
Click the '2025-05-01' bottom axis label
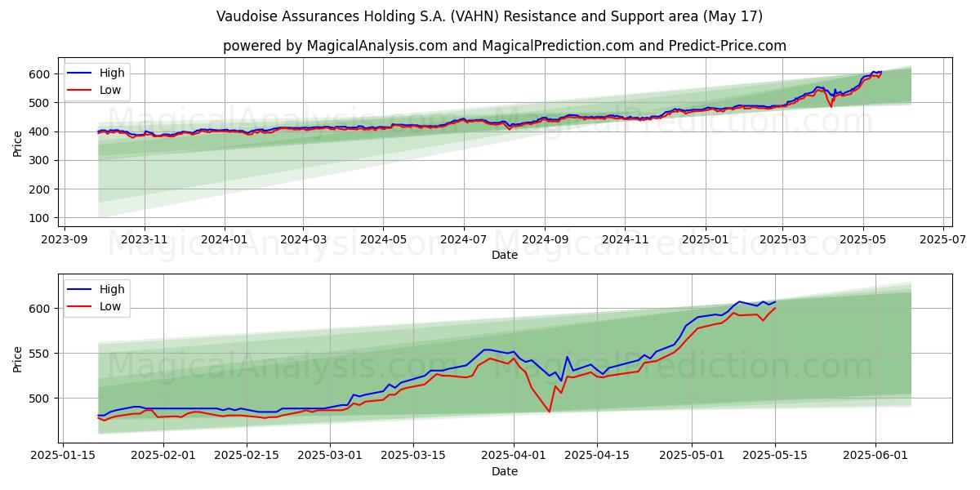[693, 456]
